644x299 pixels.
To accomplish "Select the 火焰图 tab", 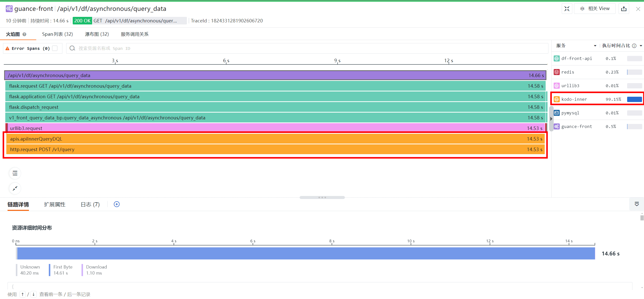I will pyautogui.click(x=13, y=34).
